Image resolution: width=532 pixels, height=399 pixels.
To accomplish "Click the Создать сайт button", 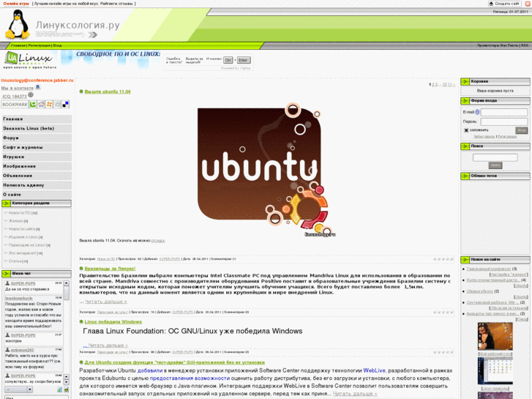I will point(504,4).
